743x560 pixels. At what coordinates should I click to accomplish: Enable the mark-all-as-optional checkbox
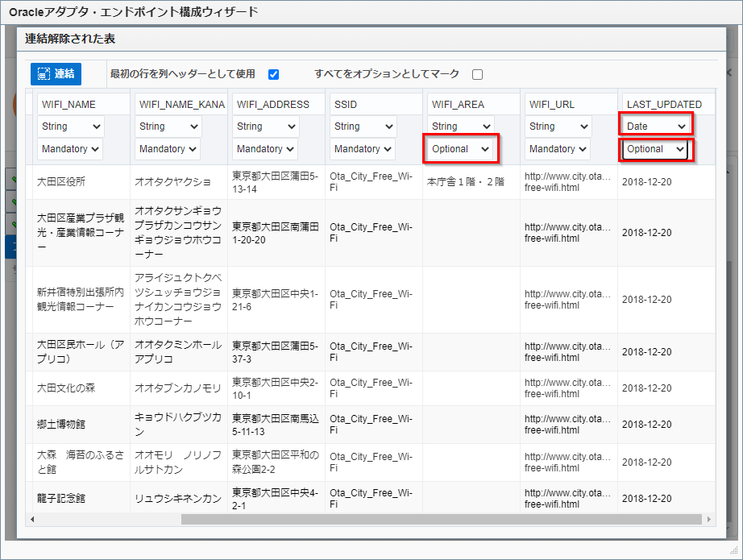477,75
